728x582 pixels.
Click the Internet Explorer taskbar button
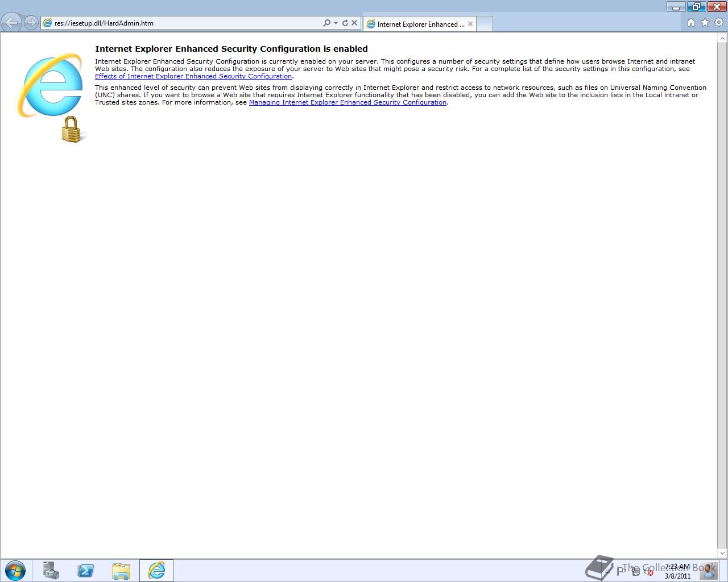pyautogui.click(x=156, y=571)
